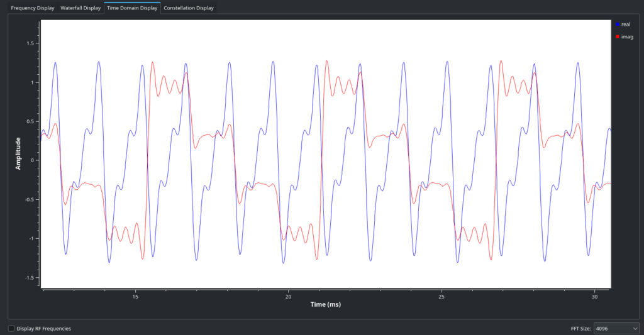The height and width of the screenshot is (335, 644).
Task: Toggle the real curve via legend label
Action: point(626,25)
